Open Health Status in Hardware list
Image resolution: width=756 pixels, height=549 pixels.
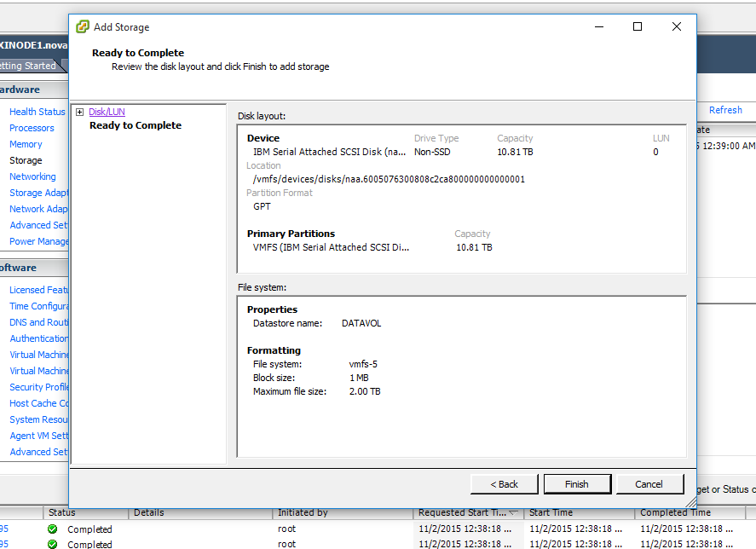point(38,112)
